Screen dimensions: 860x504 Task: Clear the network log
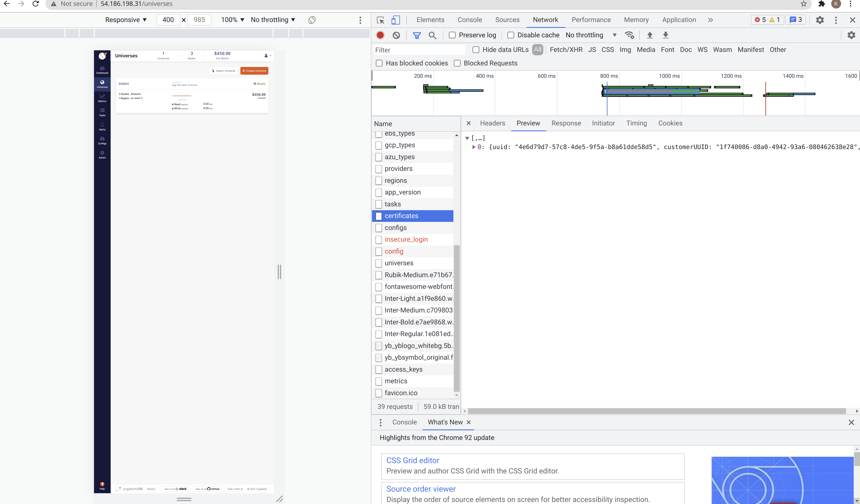396,35
